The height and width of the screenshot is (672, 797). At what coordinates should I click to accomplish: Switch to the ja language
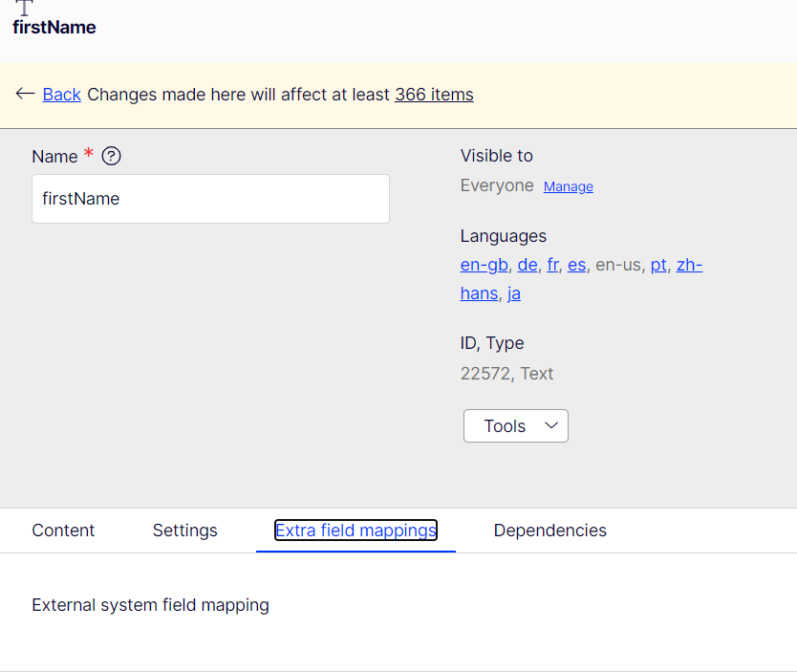(x=514, y=293)
